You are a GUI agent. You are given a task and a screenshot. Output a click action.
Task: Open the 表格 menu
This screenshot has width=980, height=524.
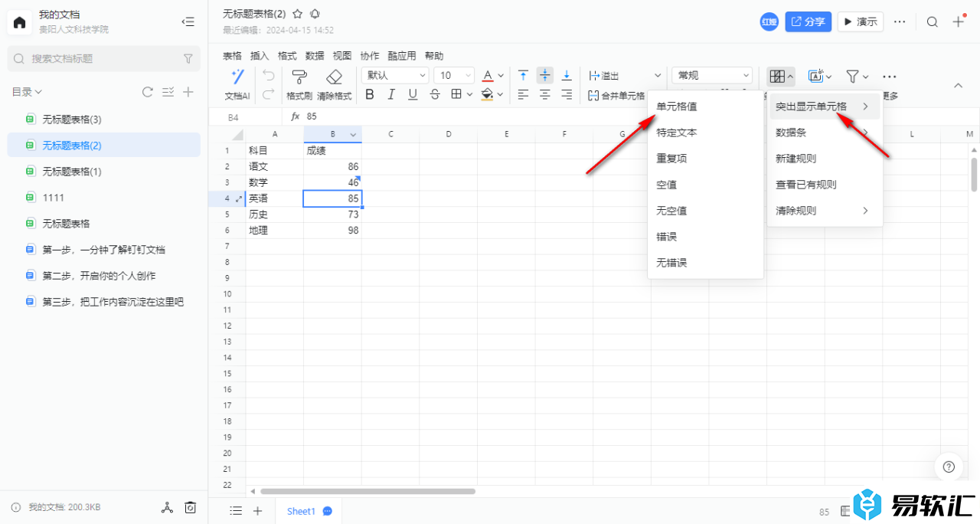(232, 56)
